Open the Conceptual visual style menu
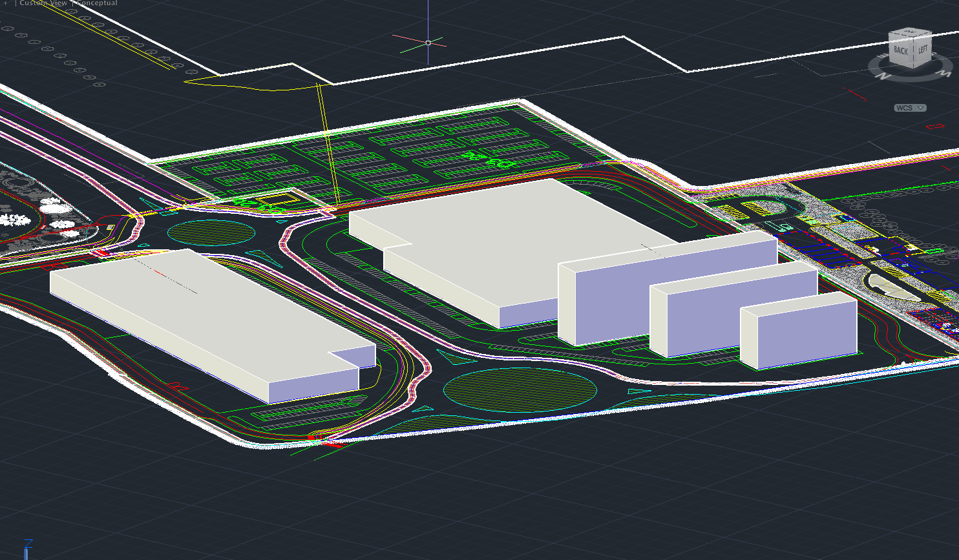This screenshot has height=560, width=959. (97, 3)
